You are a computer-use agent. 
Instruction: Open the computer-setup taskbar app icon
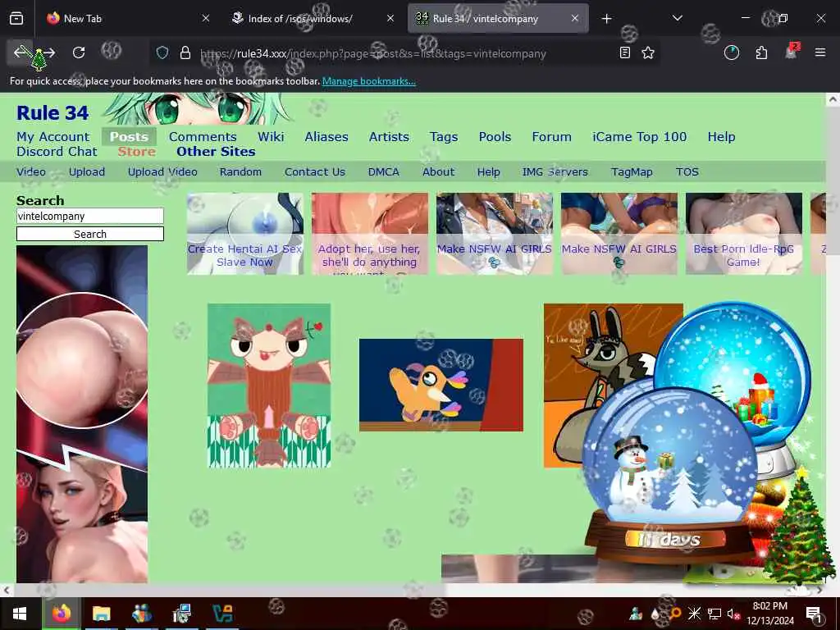(x=182, y=614)
